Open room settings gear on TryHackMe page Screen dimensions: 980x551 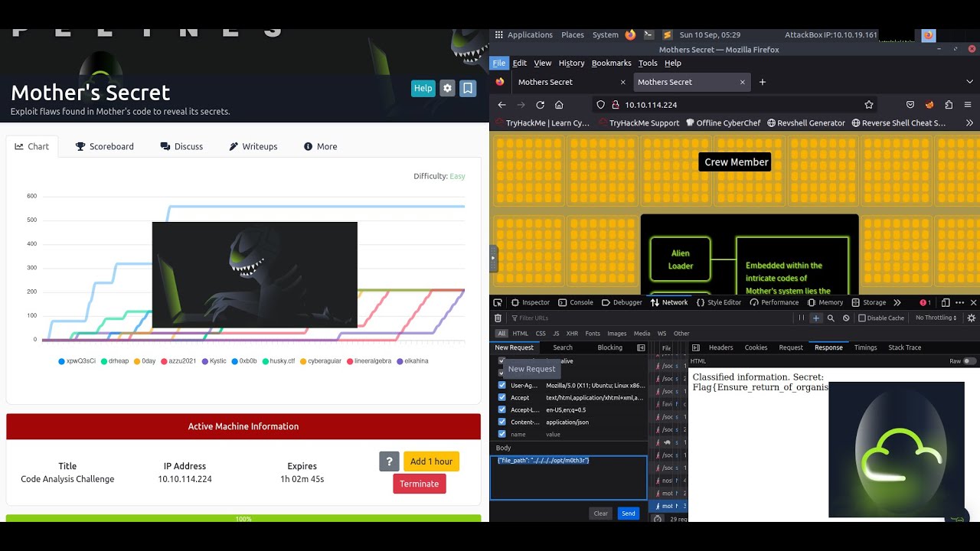448,88
